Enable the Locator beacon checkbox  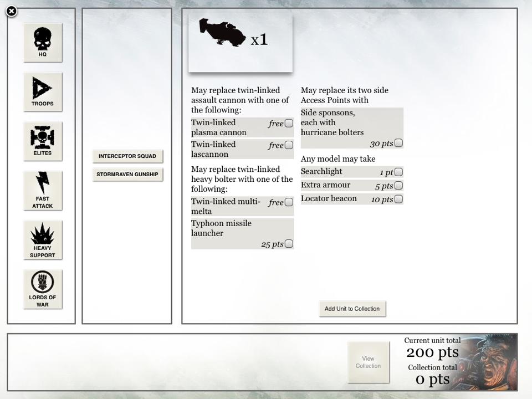coord(398,199)
